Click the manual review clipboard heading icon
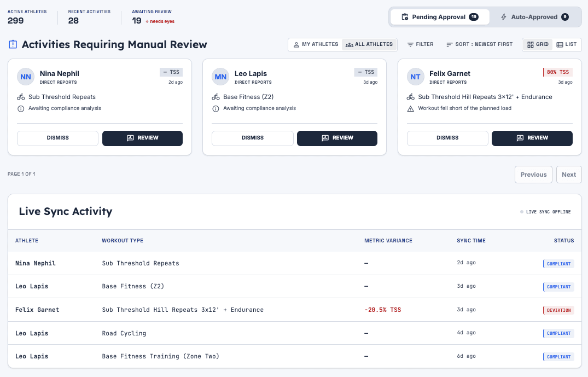Screen dimensions: 588x377 [x=13, y=44]
